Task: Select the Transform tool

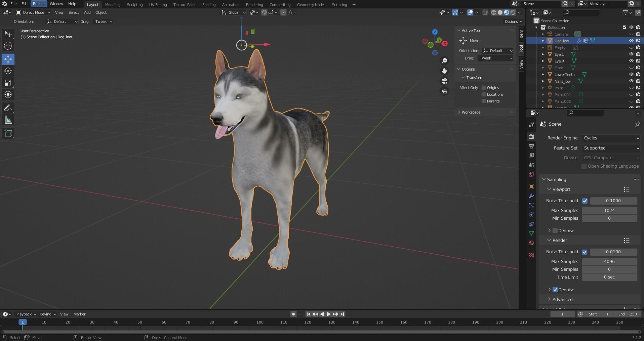Action: click(x=8, y=94)
